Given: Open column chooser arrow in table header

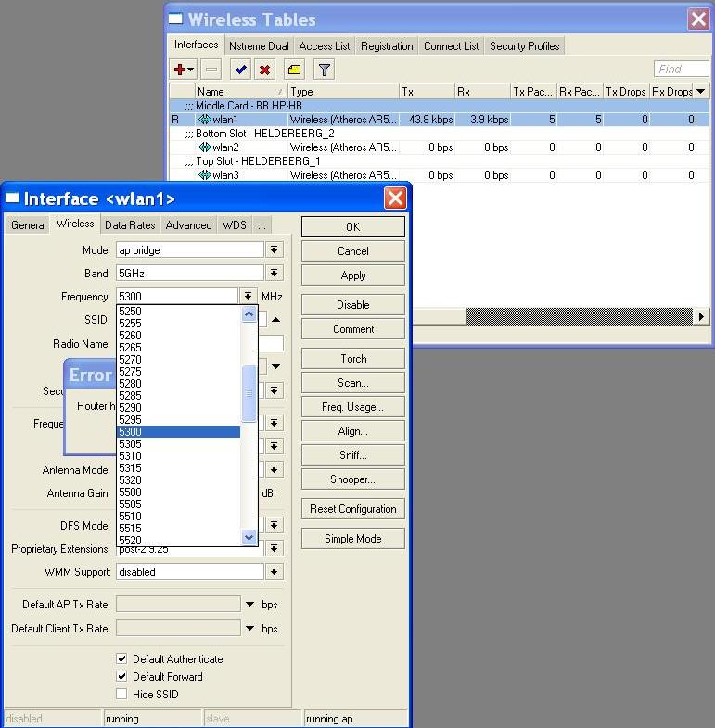Looking at the screenshot, I should tap(701, 91).
